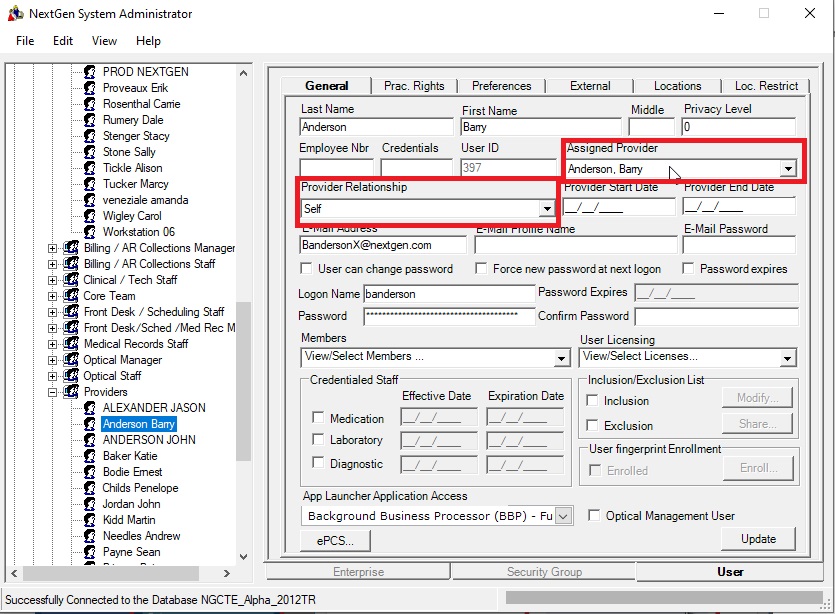
Task: Click the tree scroll down arrow
Action: pyautogui.click(x=243, y=557)
